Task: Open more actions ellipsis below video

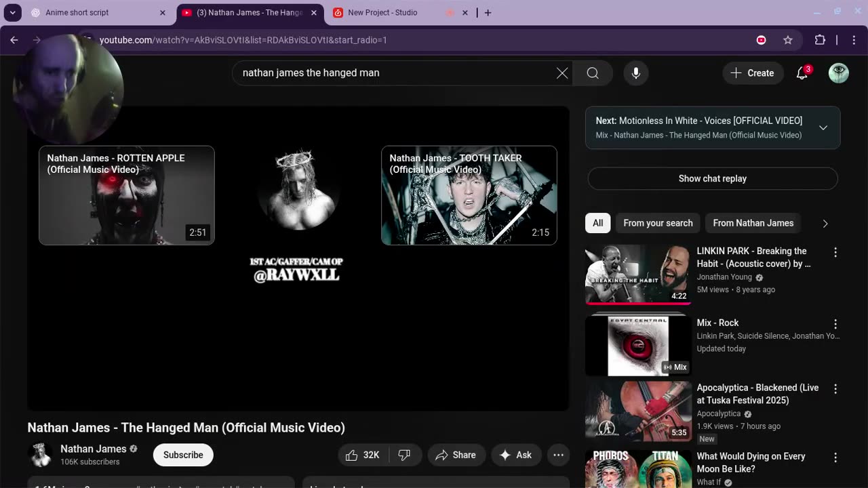Action: [x=558, y=455]
